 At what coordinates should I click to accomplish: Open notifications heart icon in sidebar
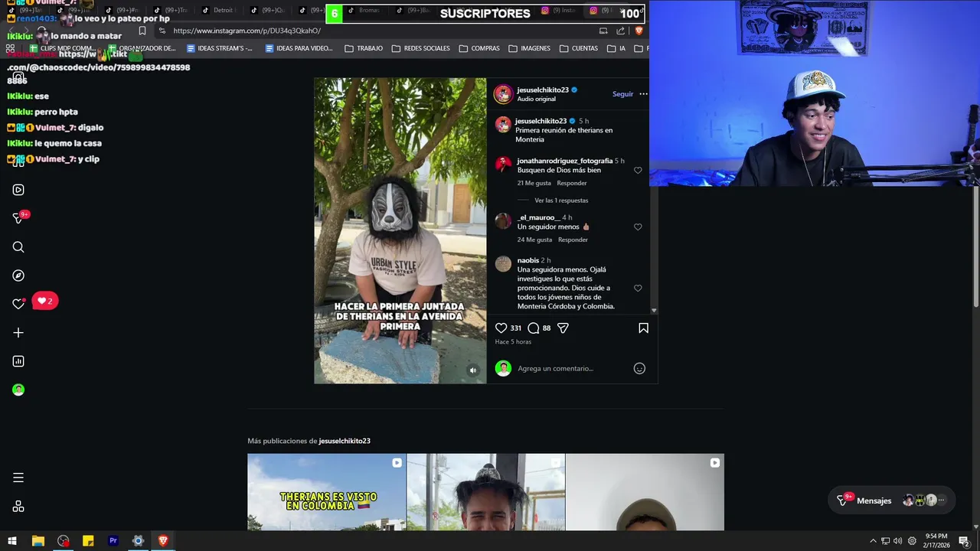pyautogui.click(x=18, y=304)
